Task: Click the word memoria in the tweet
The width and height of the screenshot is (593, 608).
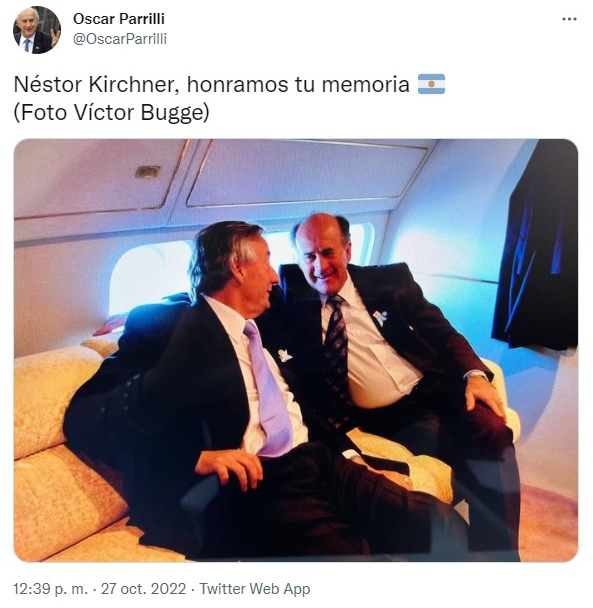Action: (365, 85)
